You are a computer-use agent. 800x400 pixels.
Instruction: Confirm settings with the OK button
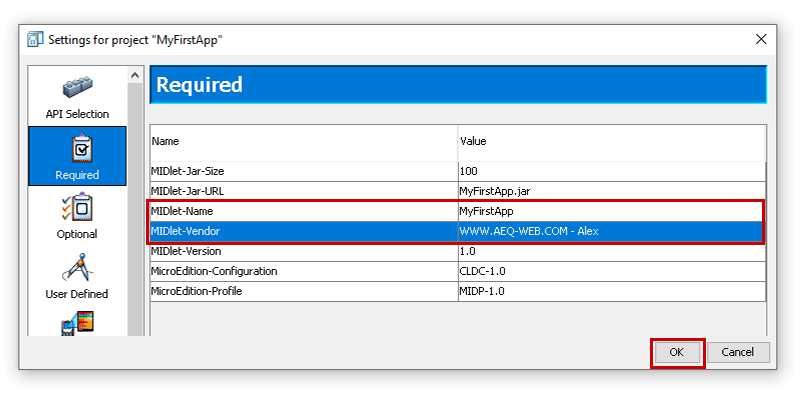pyautogui.click(x=677, y=352)
